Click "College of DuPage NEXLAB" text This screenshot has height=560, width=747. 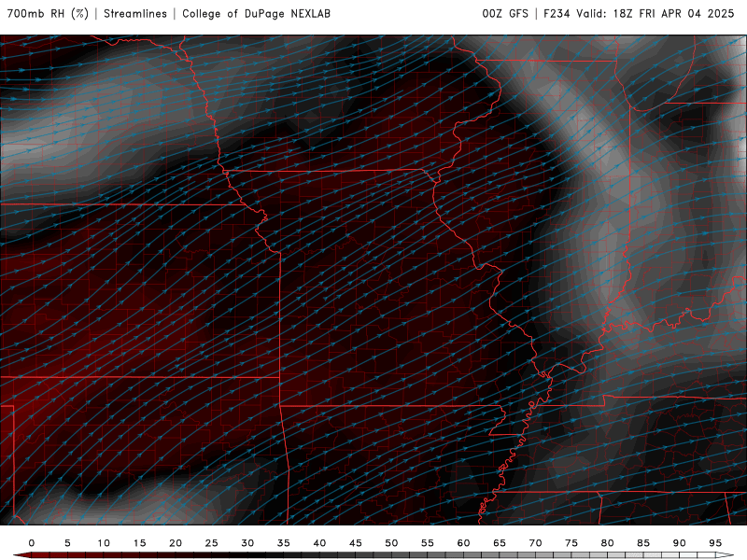(x=256, y=13)
